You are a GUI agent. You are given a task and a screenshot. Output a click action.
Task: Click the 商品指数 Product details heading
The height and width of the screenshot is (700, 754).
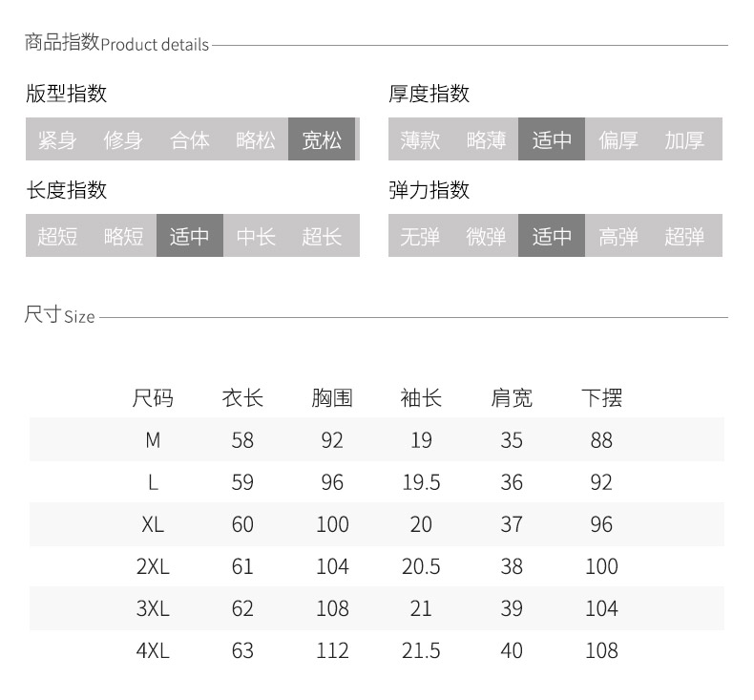[x=116, y=42]
